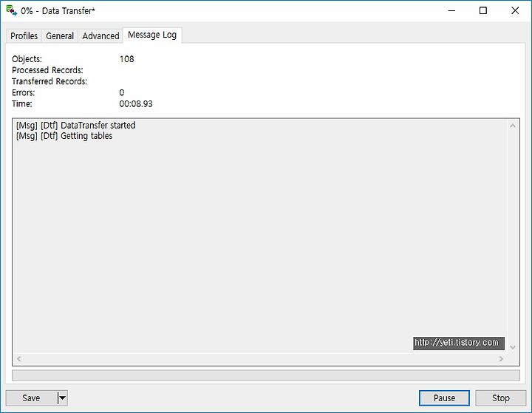Pause the data transfer
This screenshot has width=532, height=413.
tap(444, 397)
